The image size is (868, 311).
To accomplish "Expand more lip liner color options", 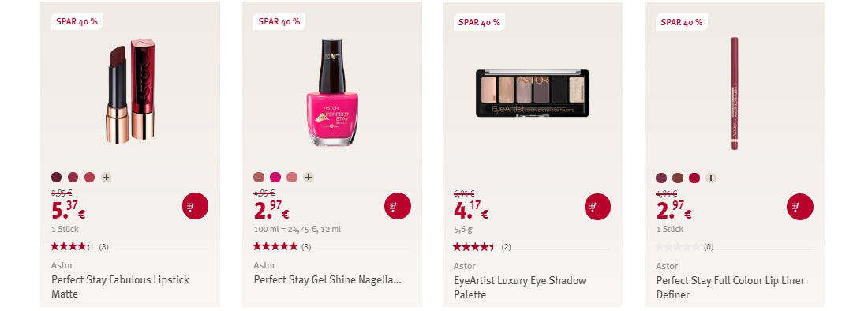I will 711,178.
